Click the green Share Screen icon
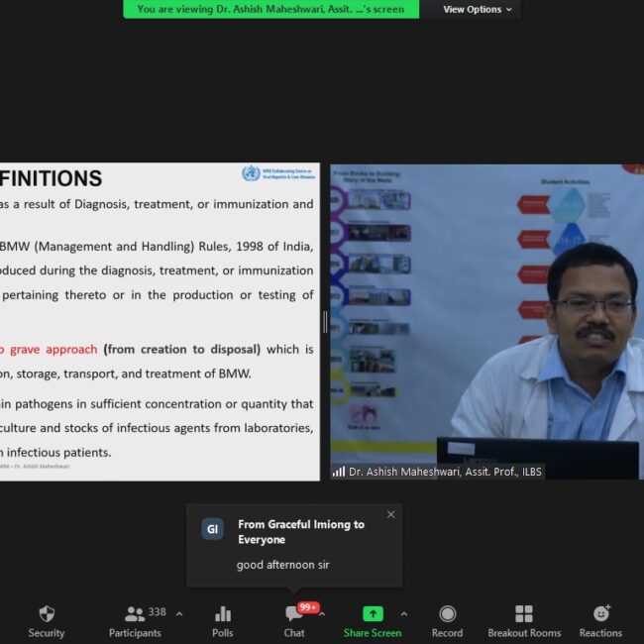Screen dimensions: 644x644 (373, 614)
